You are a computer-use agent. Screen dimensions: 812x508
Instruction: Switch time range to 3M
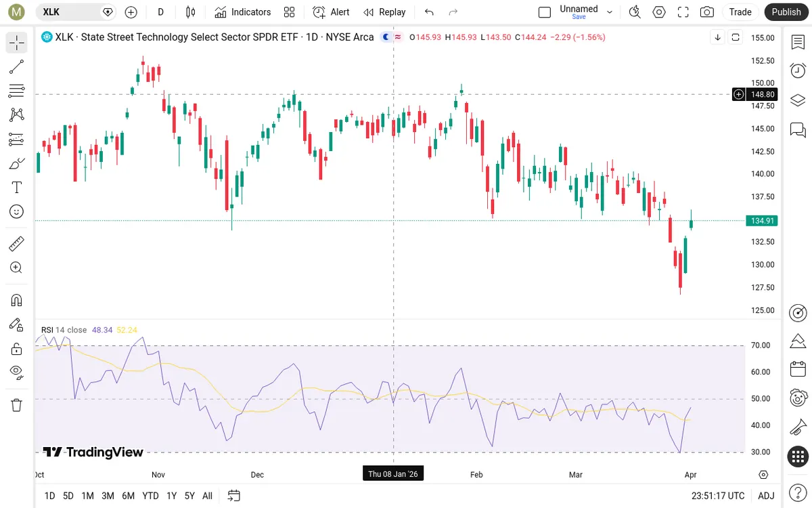[108, 496]
